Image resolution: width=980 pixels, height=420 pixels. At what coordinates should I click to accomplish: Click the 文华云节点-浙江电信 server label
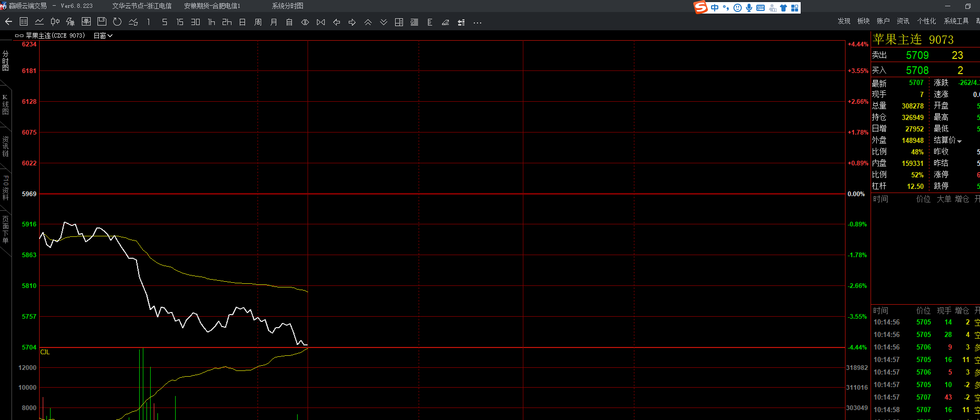click(x=142, y=6)
